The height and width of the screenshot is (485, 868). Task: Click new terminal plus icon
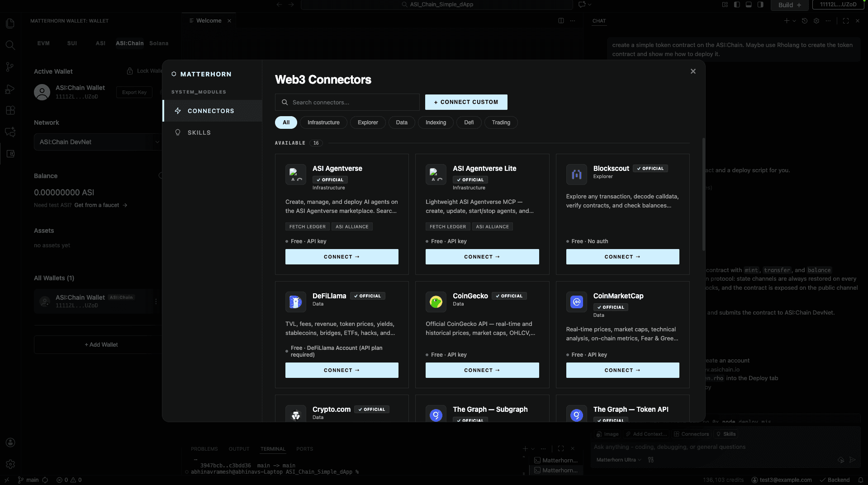click(x=525, y=449)
